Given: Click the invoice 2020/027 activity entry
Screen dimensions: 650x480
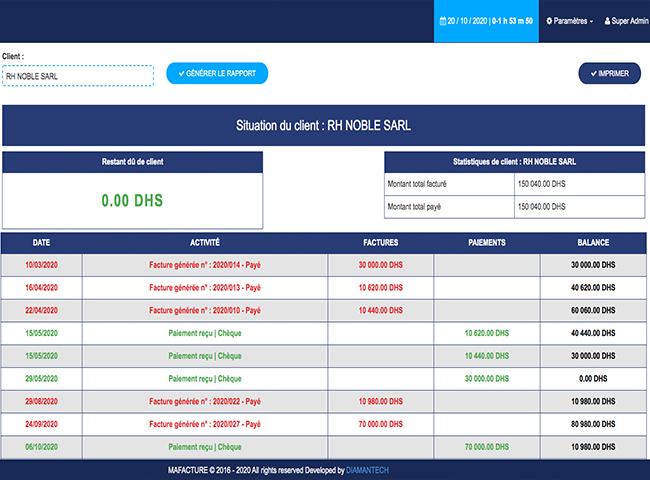Looking at the screenshot, I should tap(205, 424).
